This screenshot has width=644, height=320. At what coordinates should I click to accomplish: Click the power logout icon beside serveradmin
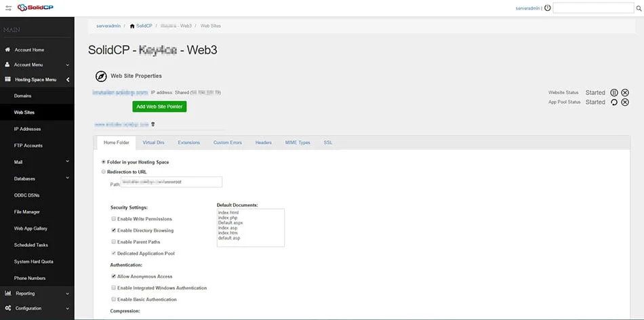547,8
